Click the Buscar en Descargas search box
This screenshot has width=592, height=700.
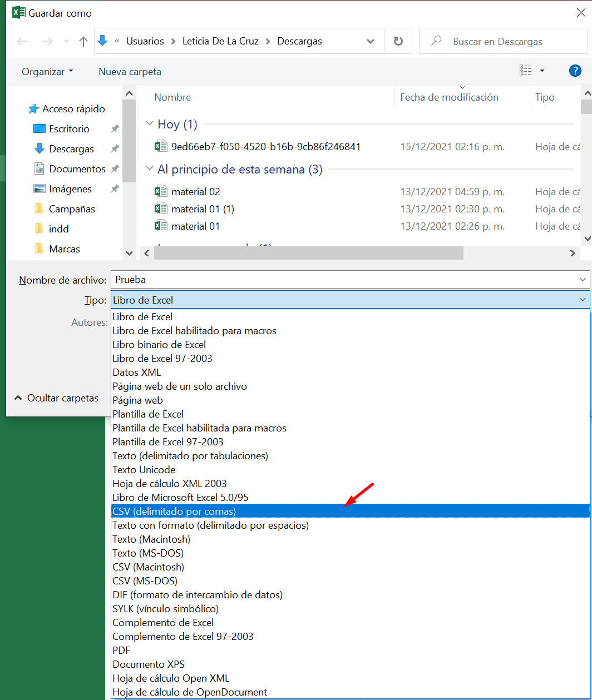click(x=503, y=41)
